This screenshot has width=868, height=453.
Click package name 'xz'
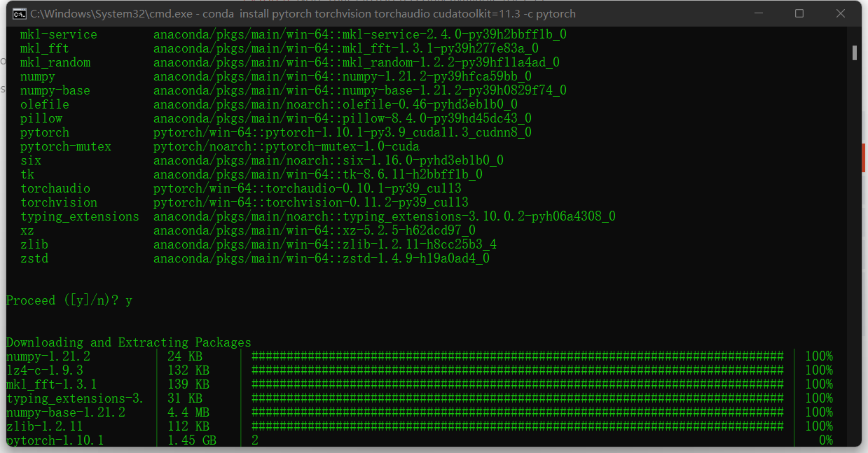[27, 230]
